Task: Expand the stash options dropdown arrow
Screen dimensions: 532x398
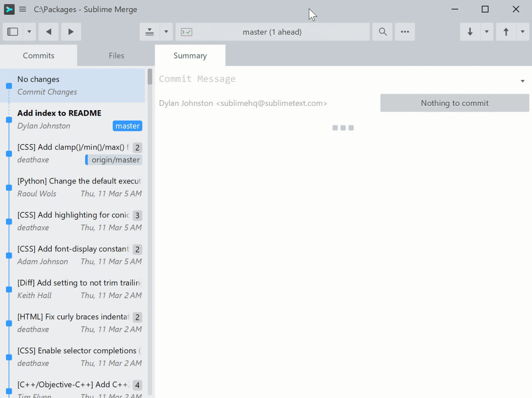Action: click(x=166, y=32)
